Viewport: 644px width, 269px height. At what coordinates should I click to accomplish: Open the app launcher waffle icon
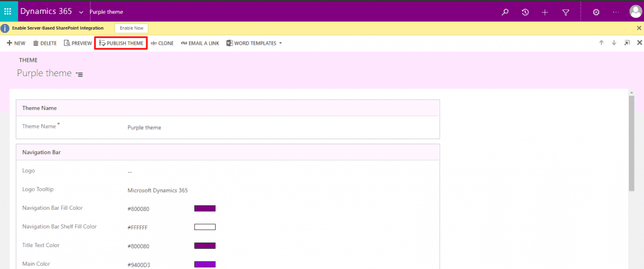pos(8,11)
